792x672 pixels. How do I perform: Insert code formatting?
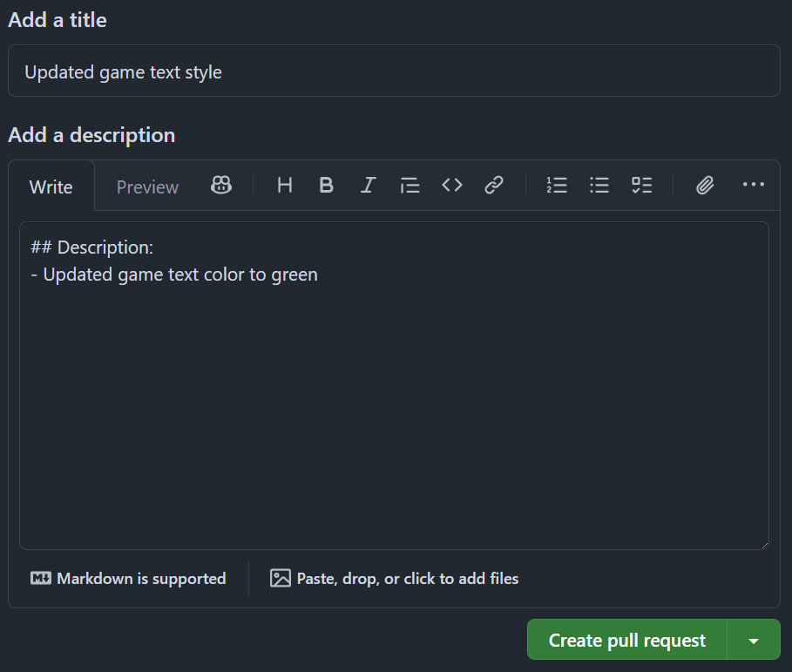[x=452, y=186]
